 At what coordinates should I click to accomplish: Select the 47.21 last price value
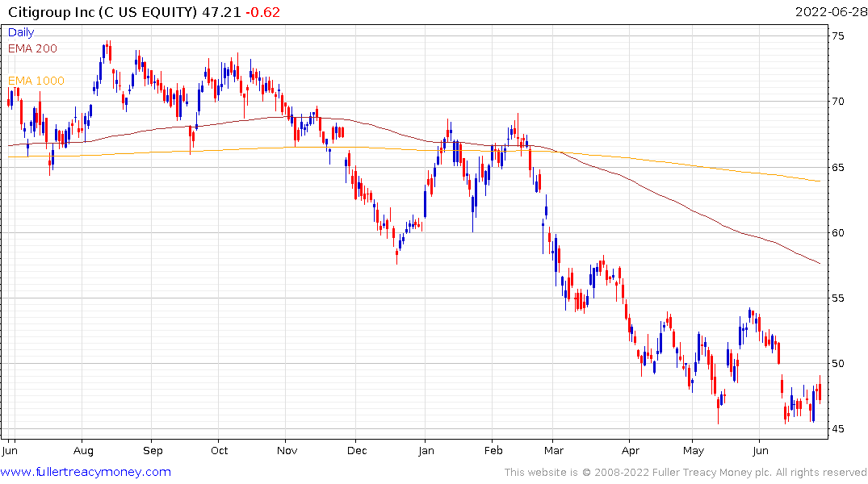click(221, 12)
